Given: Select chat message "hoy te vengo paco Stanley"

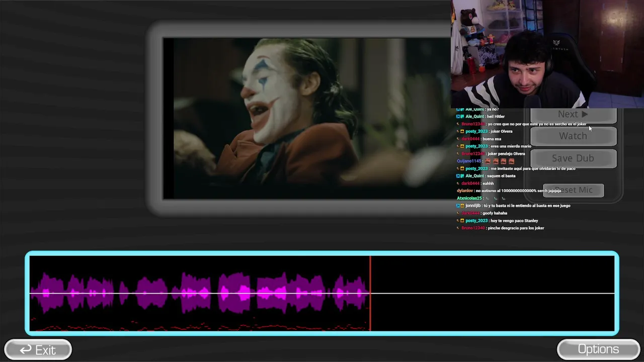Looking at the screenshot, I should [x=514, y=221].
